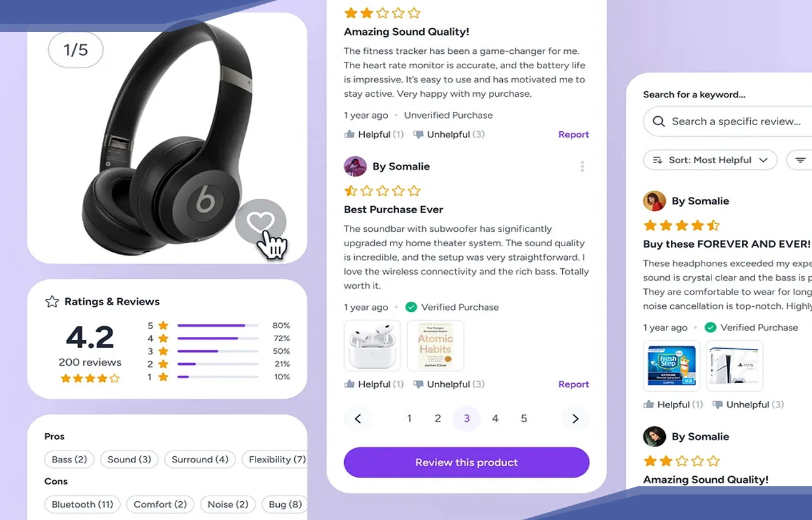This screenshot has width=812, height=520.
Task: Toggle the Bluetooth (11) cons chip
Action: [82, 504]
